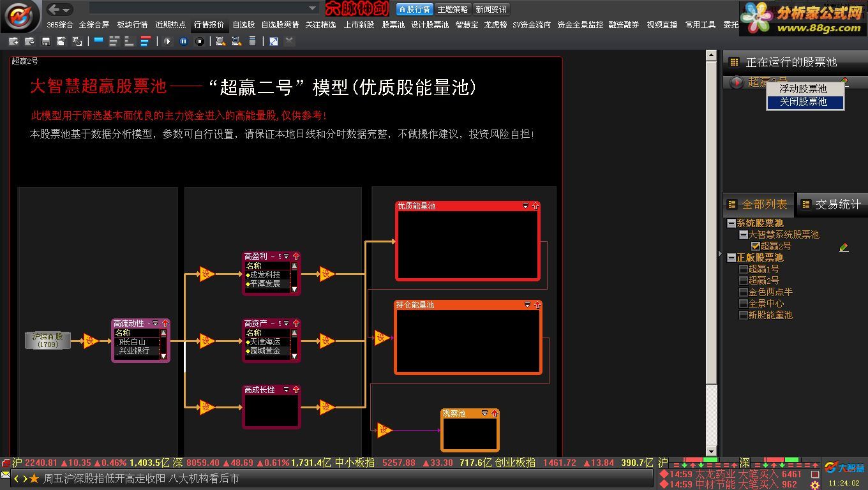Open the 融资融券 menu item
This screenshot has height=490, width=868.
click(624, 25)
